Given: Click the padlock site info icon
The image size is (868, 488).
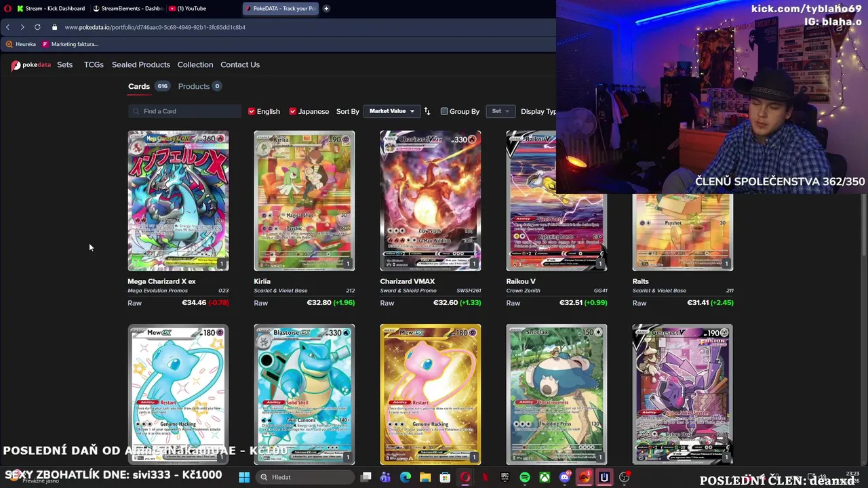Looking at the screenshot, I should coord(55,27).
